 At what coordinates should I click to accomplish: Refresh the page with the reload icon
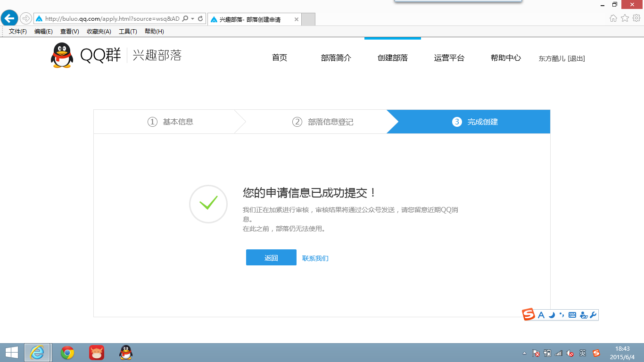200,19
